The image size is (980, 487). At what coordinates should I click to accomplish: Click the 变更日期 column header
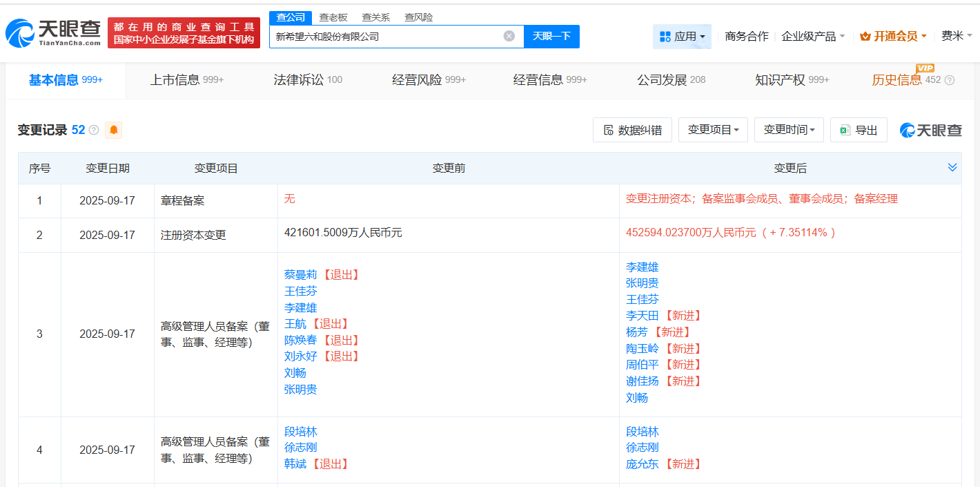tap(107, 168)
